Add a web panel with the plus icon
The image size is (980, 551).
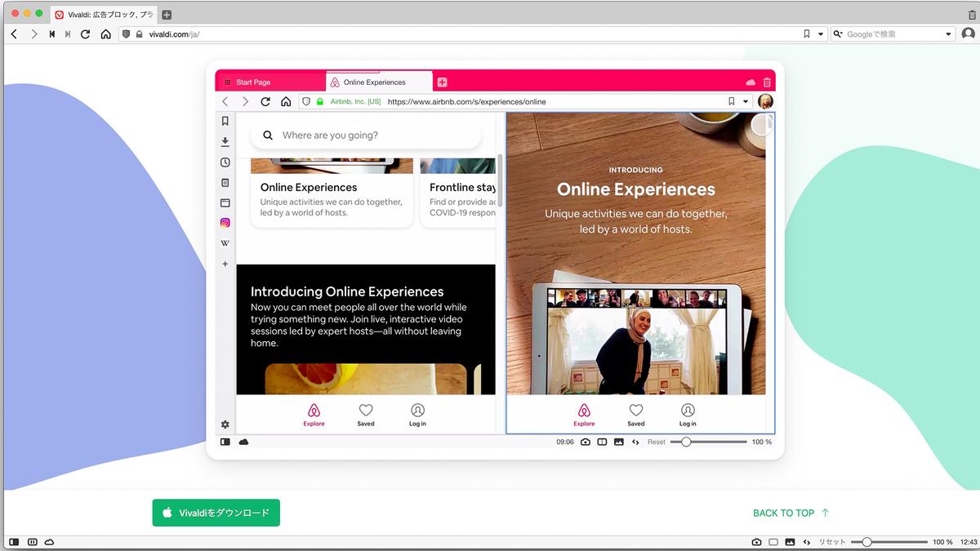coord(225,264)
